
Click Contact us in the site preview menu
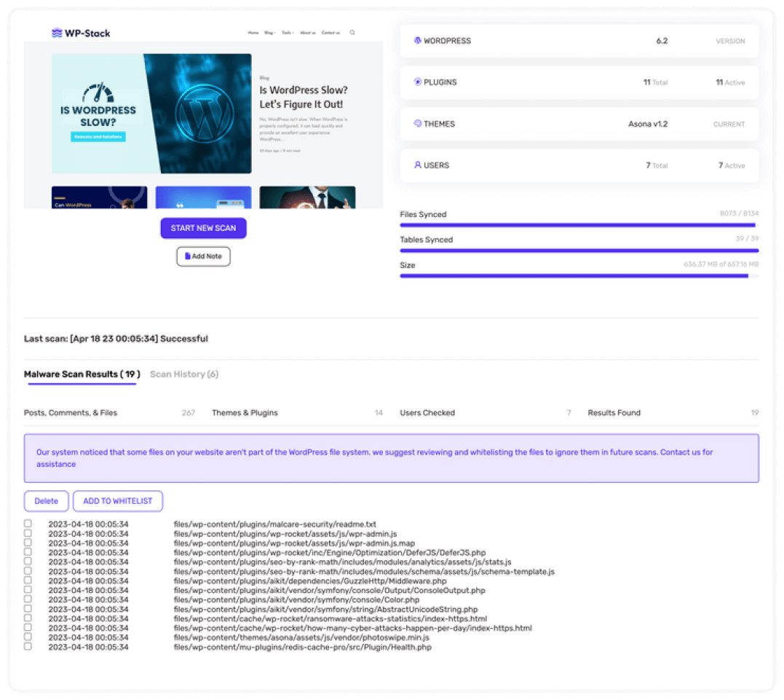(330, 33)
